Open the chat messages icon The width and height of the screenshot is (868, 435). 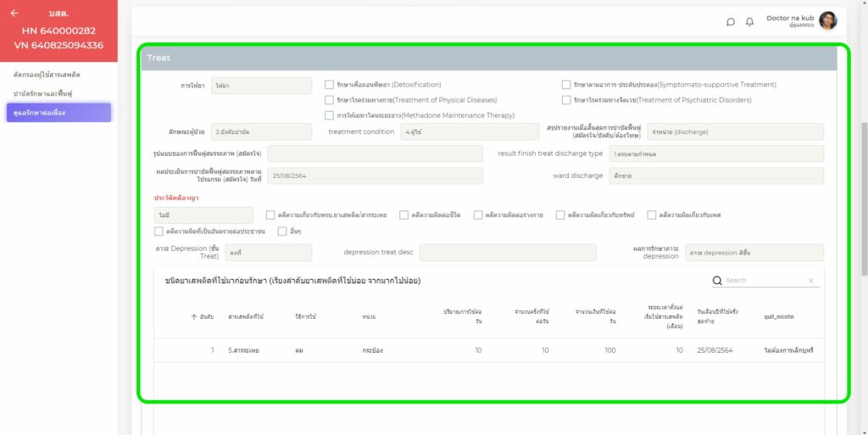click(x=731, y=22)
